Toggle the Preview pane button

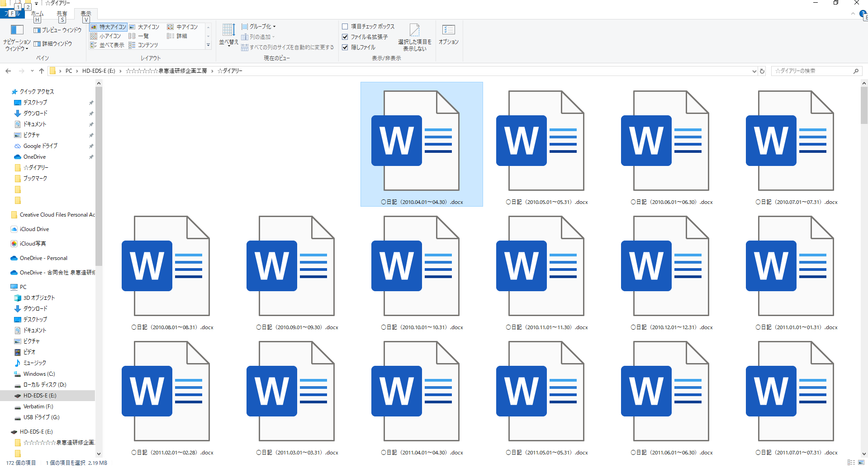click(x=57, y=30)
